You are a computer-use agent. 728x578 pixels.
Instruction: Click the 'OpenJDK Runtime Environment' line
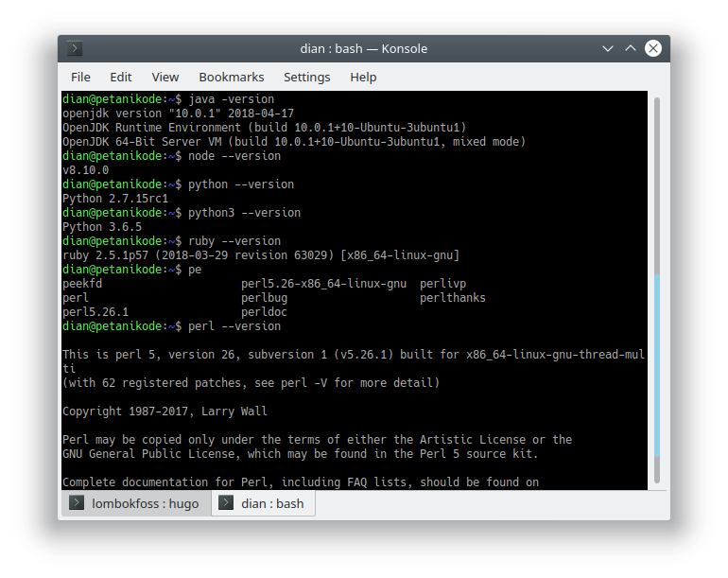coord(264,128)
